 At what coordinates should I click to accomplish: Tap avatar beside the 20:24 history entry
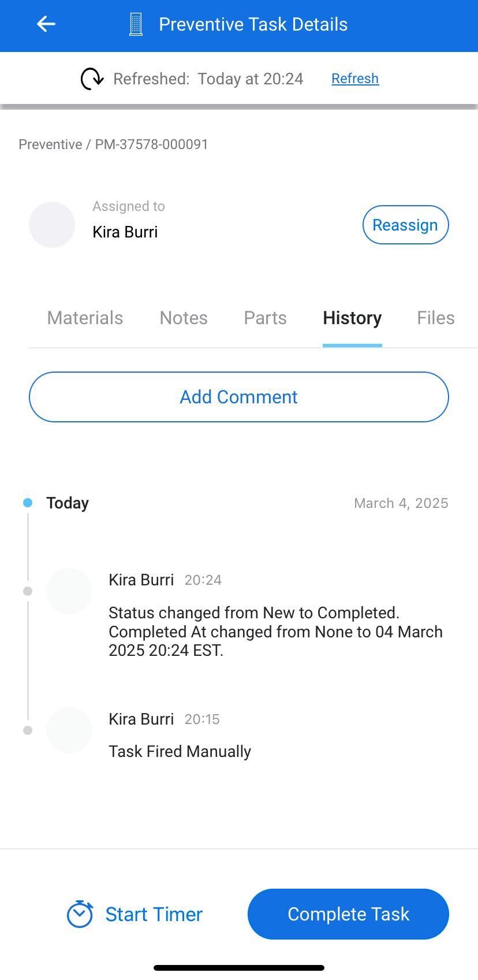[69, 591]
